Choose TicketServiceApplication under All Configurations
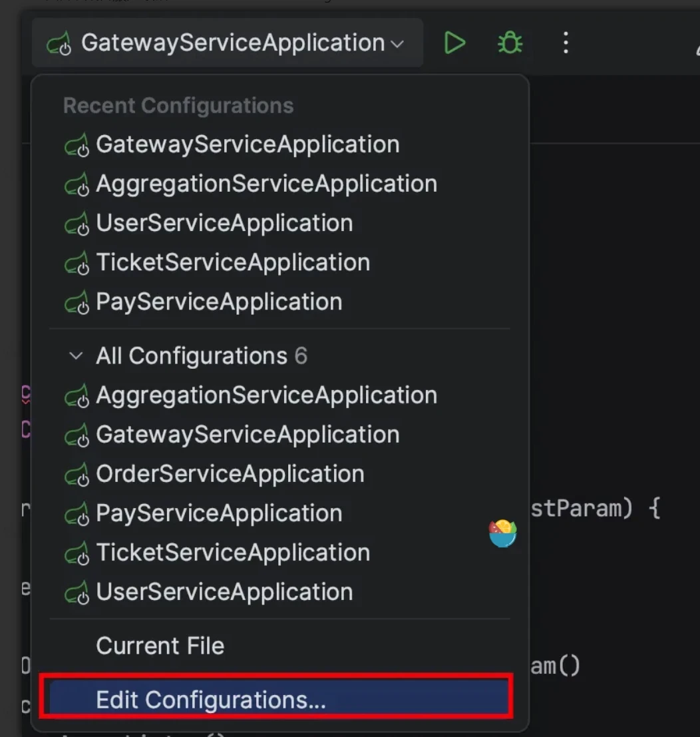Screen dimensions: 700x737 click(233, 553)
